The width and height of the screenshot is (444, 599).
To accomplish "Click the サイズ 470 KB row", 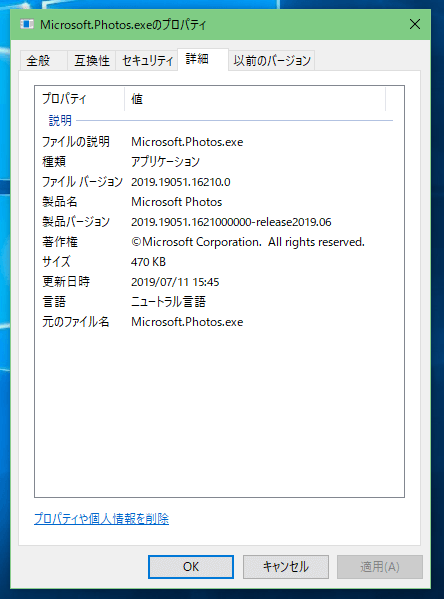I will (x=218, y=262).
